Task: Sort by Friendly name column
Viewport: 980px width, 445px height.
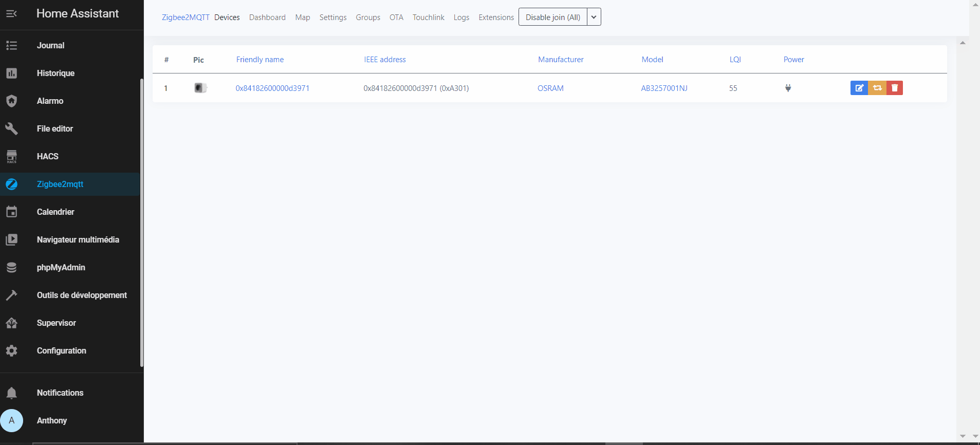Action: [x=260, y=60]
